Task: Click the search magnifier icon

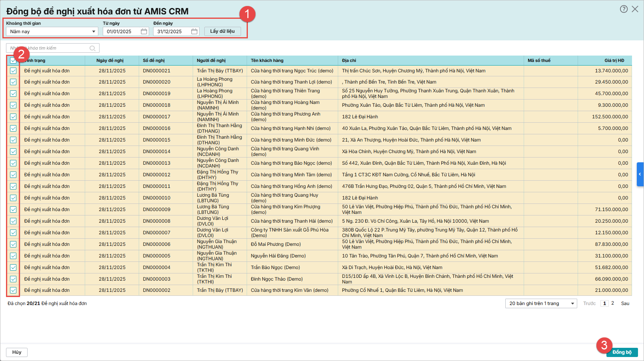Action: click(92, 48)
